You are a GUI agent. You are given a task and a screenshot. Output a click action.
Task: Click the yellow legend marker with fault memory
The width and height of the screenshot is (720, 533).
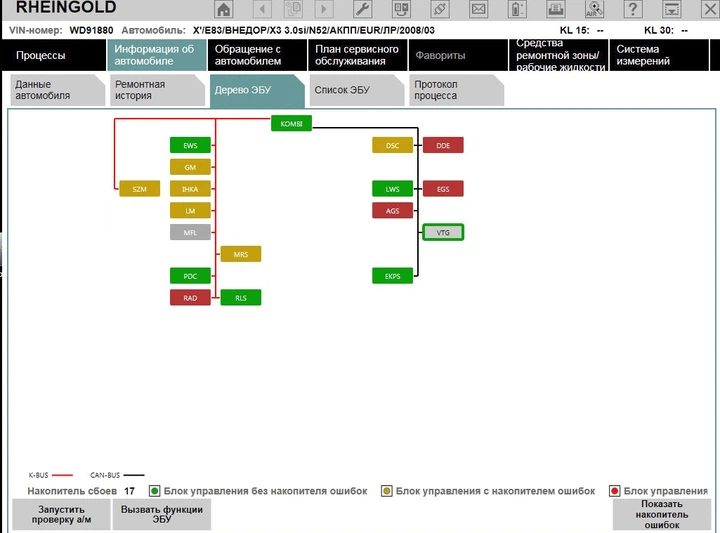(x=387, y=491)
